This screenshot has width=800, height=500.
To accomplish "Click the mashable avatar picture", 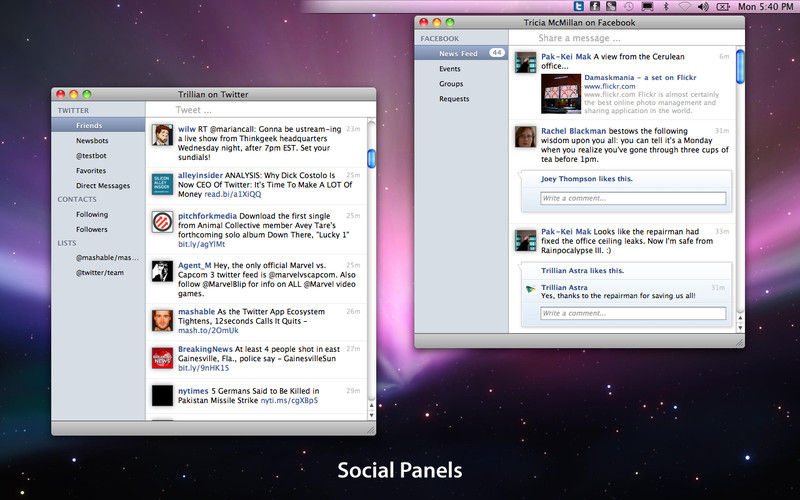I will [x=162, y=320].
